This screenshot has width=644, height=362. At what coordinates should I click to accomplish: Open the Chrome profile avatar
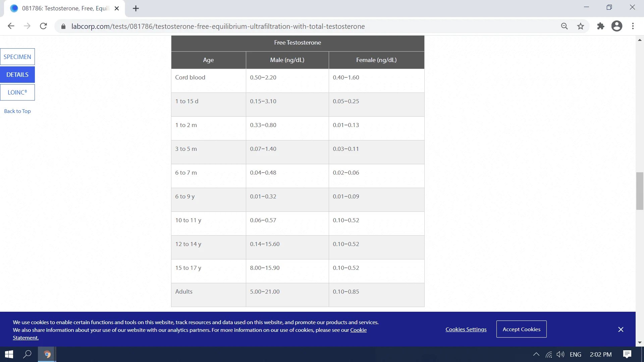click(x=616, y=26)
